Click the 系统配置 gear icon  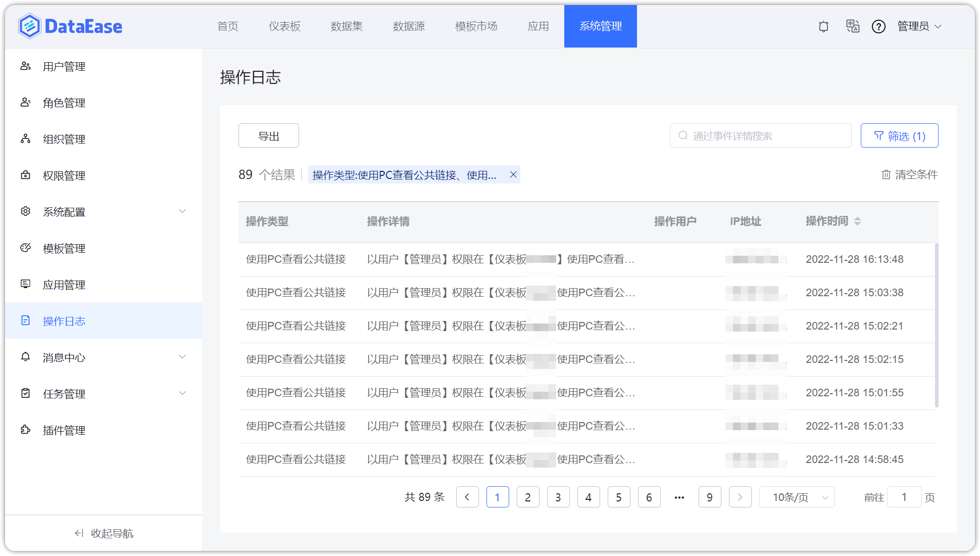[26, 212]
